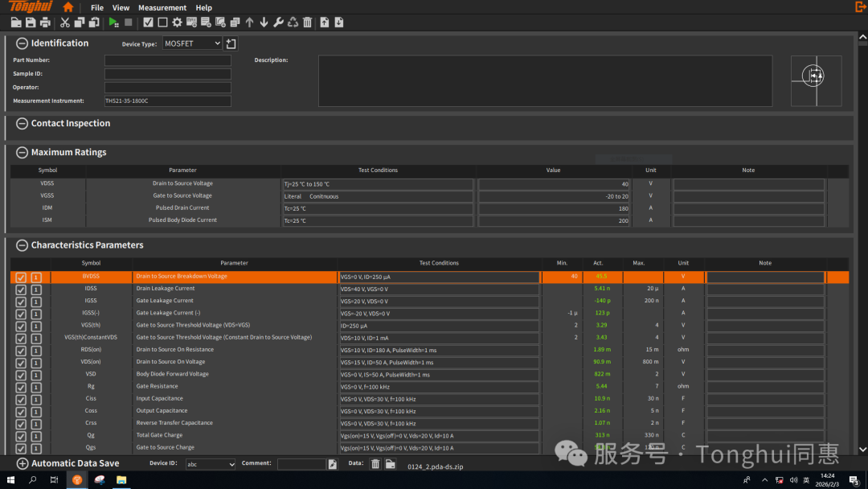Click the trash delete icon in toolbar

point(307,23)
